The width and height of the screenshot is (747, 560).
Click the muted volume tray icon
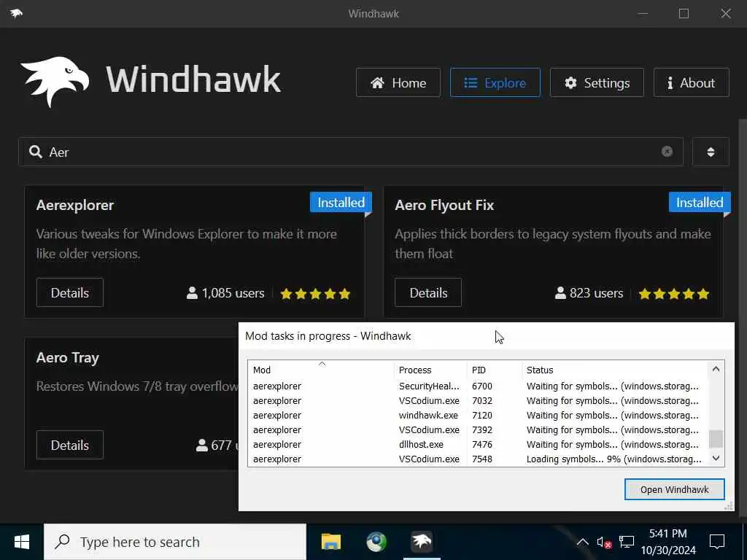[x=604, y=542]
